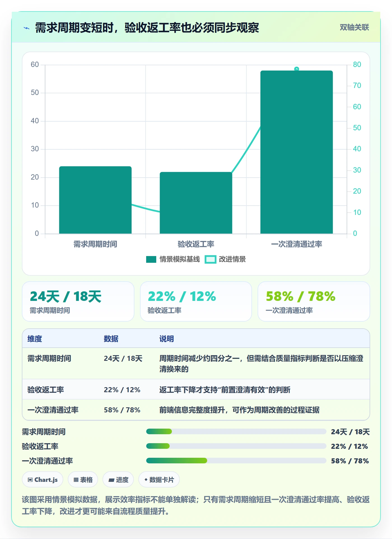Click the Chart.js tag chip
The width and height of the screenshot is (392, 539).
click(43, 480)
